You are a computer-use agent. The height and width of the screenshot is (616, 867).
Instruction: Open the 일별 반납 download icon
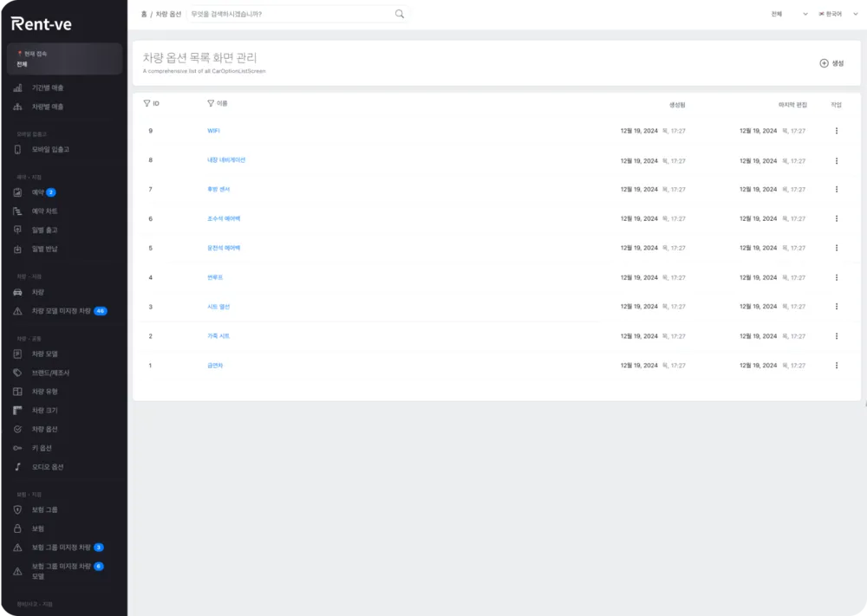(x=17, y=250)
